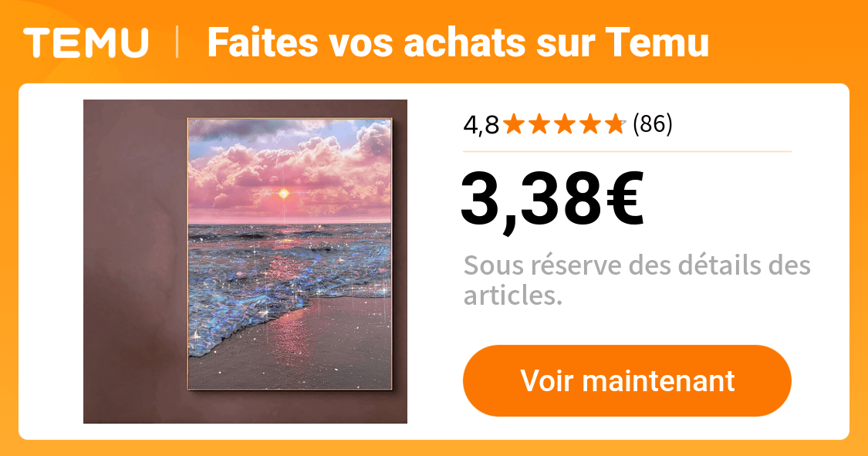Click the brown wall beside the framed painting
This screenshot has width=868, height=456.
click(134, 262)
